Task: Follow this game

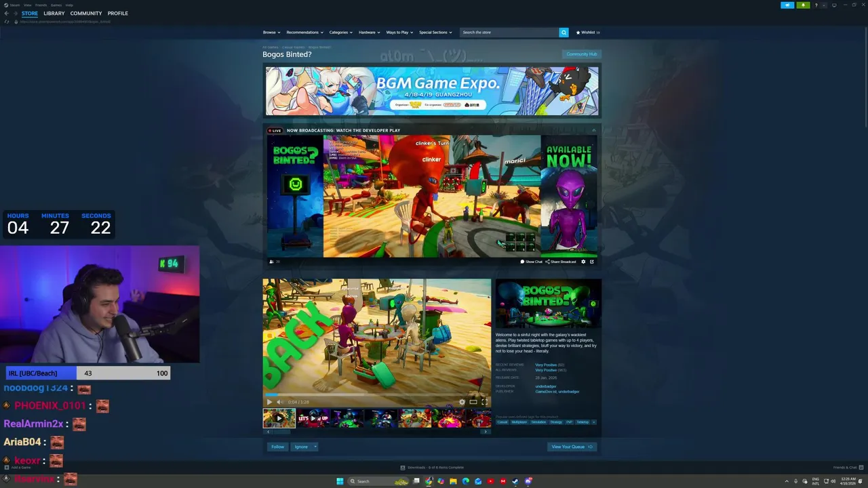Action: coord(277,447)
